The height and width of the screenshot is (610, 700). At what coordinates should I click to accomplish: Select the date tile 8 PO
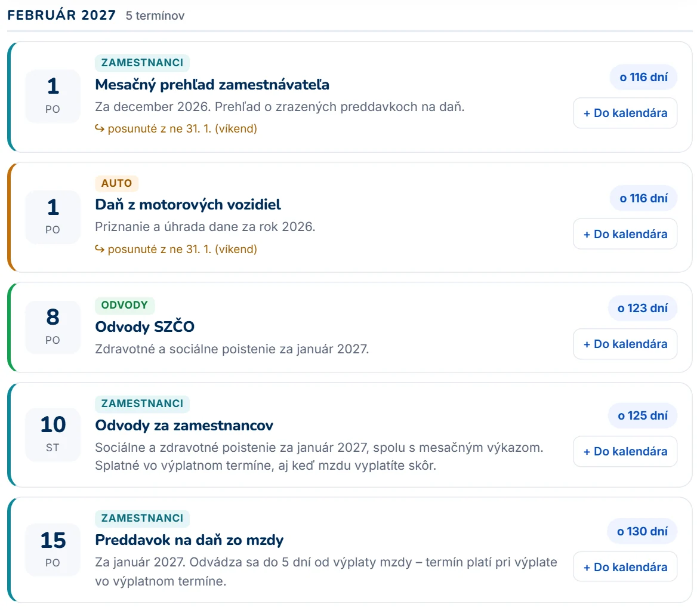53,327
